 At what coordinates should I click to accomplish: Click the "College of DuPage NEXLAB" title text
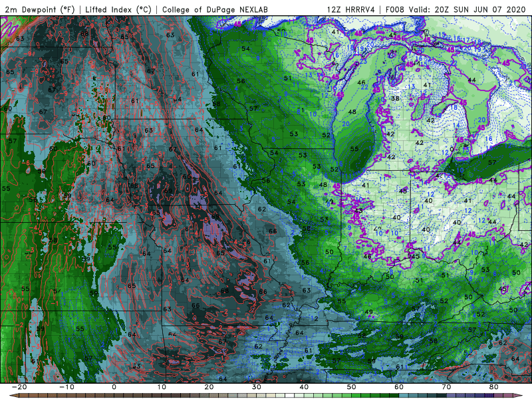[215, 9]
